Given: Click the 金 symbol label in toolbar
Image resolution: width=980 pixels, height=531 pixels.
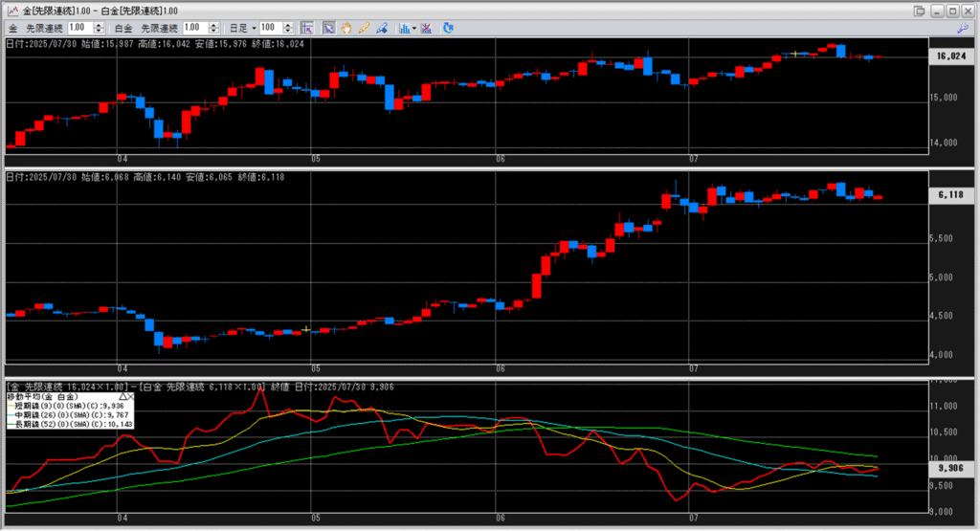Looking at the screenshot, I should pyautogui.click(x=13, y=28).
